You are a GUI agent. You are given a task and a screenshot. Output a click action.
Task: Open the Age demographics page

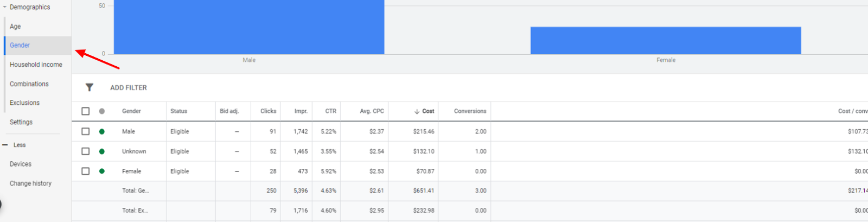pyautogui.click(x=15, y=27)
